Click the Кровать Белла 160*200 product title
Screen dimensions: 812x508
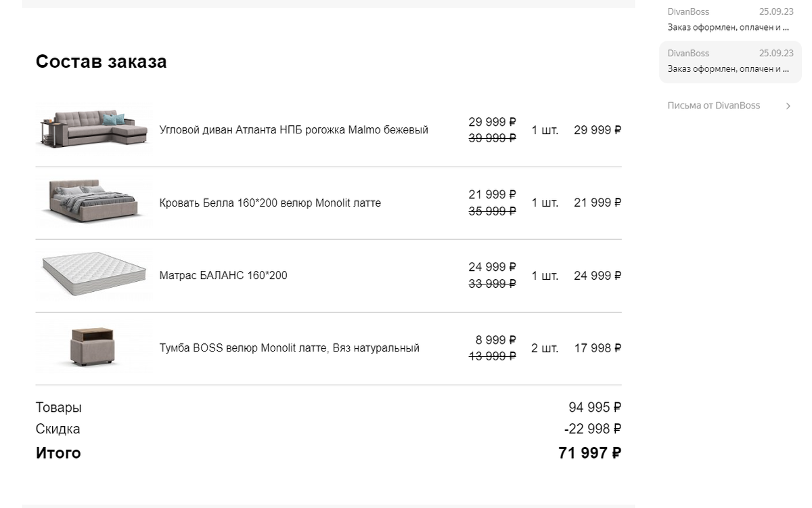tap(270, 203)
